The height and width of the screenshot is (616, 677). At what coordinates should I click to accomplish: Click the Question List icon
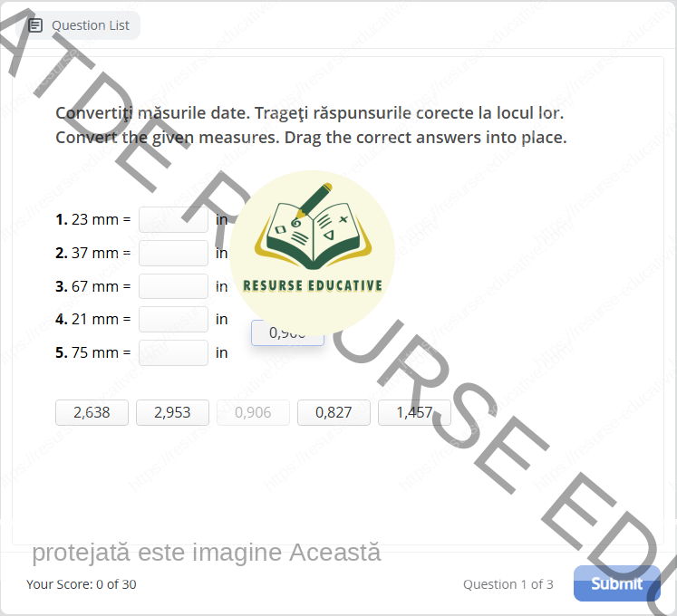click(x=35, y=25)
